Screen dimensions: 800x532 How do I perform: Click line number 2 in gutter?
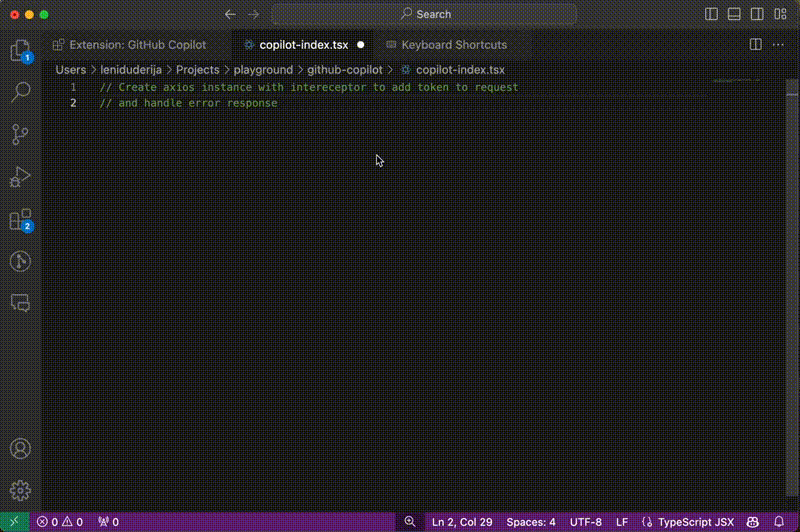click(73, 103)
